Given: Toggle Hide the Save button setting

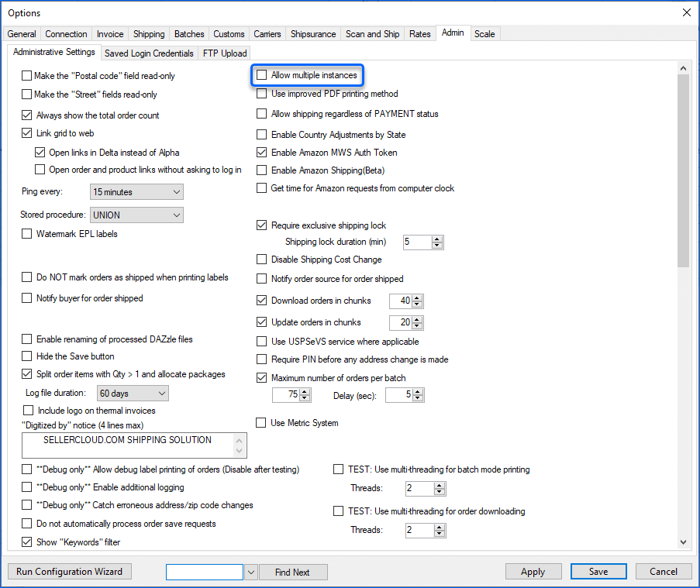Looking at the screenshot, I should (x=26, y=355).
